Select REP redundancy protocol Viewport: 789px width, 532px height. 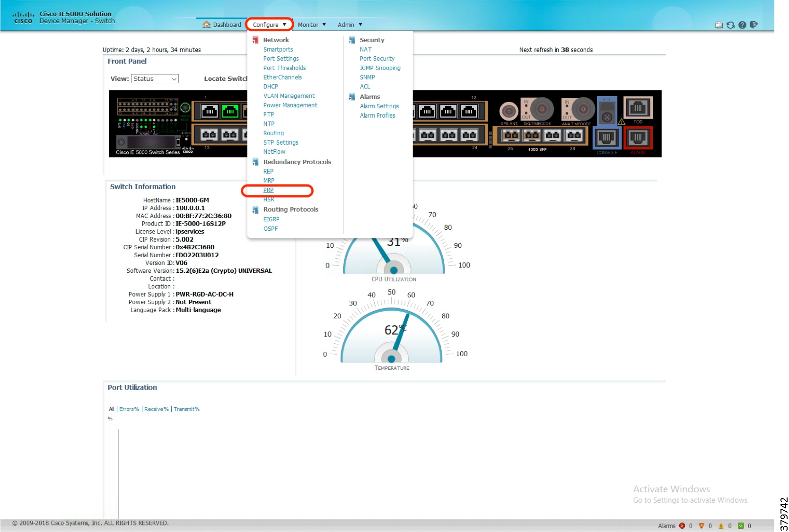[x=268, y=172]
